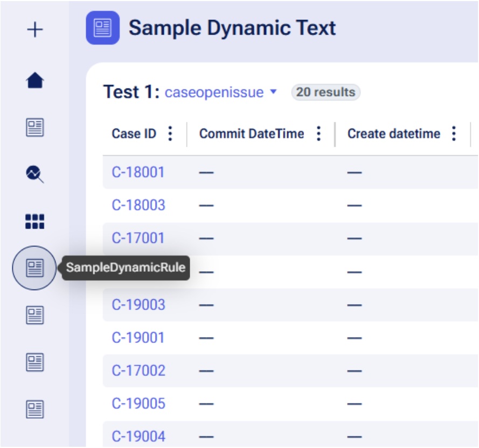Open Commit DateTime column options menu
This screenshot has width=479, height=448.
(318, 134)
